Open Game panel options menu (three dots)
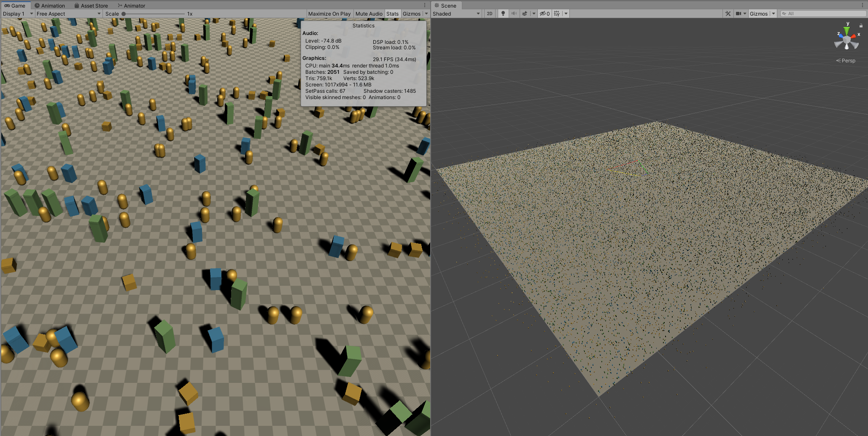The width and height of the screenshot is (868, 436). [425, 5]
